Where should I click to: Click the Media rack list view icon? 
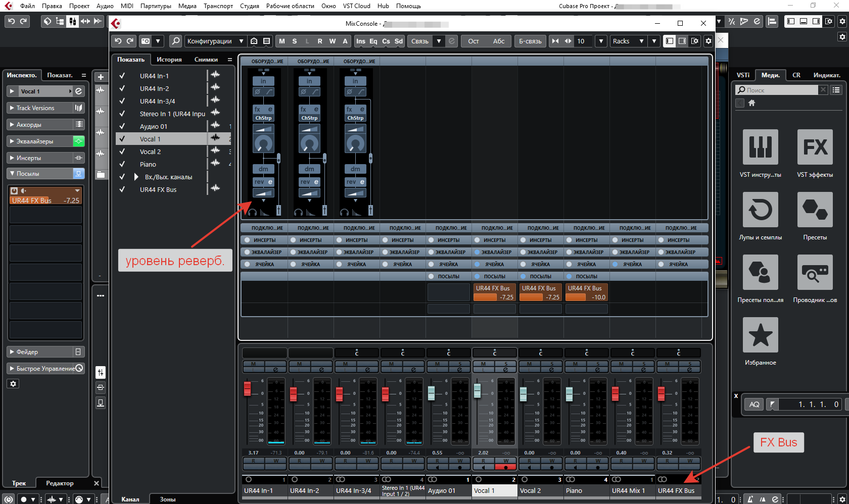coord(836,90)
